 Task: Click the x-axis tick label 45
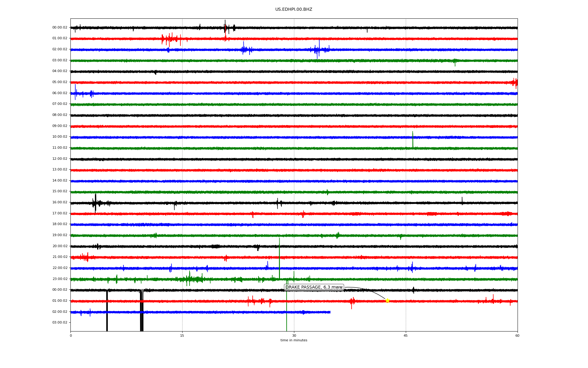[x=406, y=336]
